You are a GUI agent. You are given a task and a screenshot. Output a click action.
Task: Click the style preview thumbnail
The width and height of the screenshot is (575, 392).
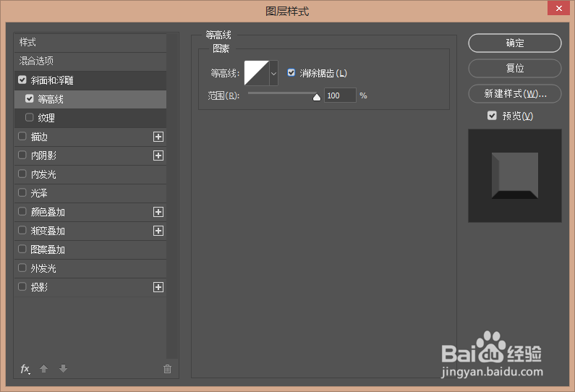[x=515, y=176]
